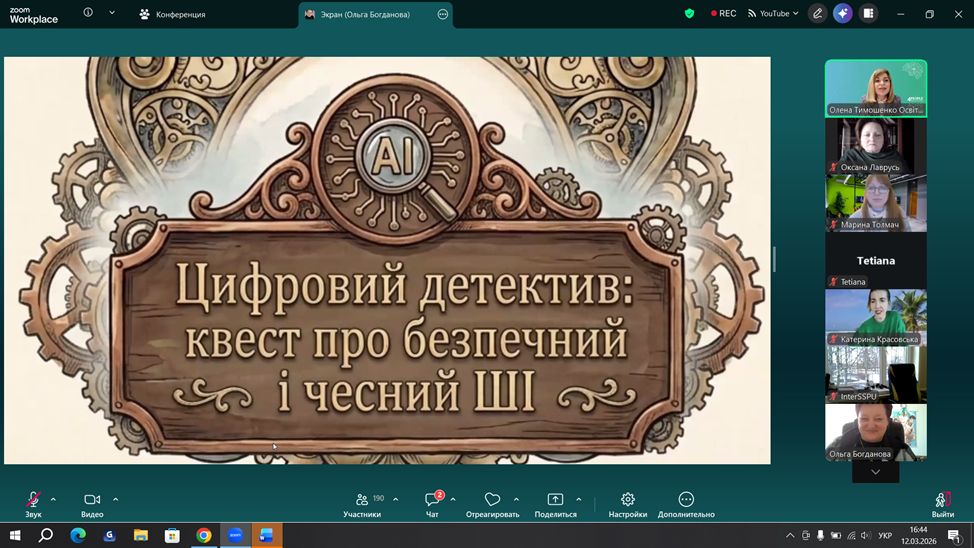Open the YouTube live stream dropdown
Screen dimensions: 974x548
point(774,14)
